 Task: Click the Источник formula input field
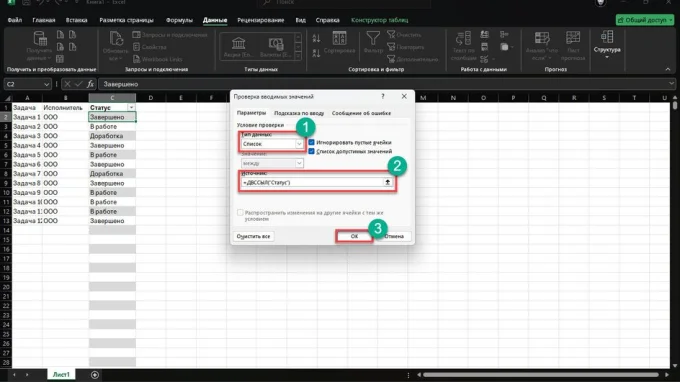pos(312,183)
